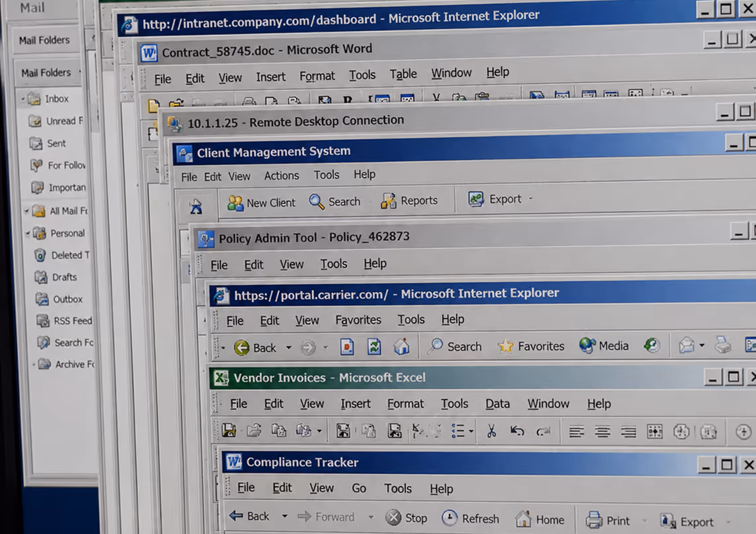Click Refresh in Compliance Tracker toolbar
The image size is (756, 534).
click(x=470, y=519)
